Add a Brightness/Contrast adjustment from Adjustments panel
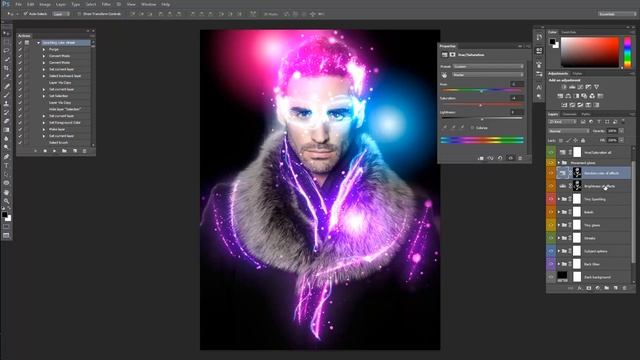The image size is (640, 360). coord(564,87)
